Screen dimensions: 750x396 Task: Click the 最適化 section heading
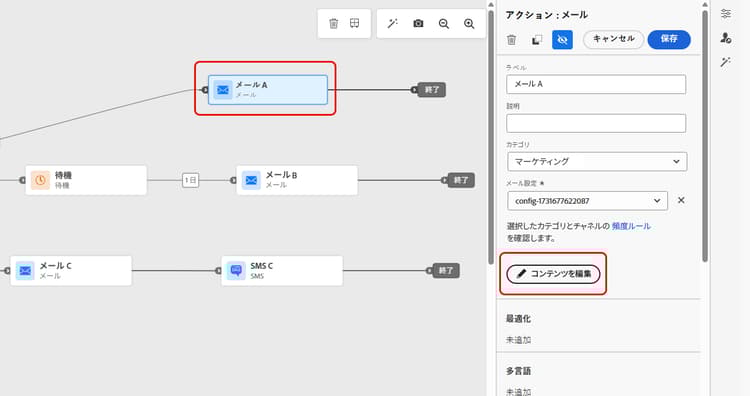pyautogui.click(x=518, y=319)
